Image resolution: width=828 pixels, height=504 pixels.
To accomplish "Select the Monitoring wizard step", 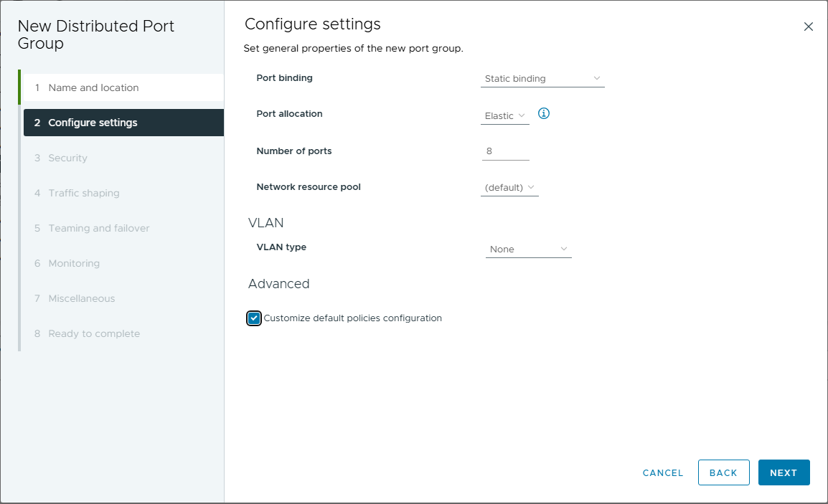I will pyautogui.click(x=74, y=263).
